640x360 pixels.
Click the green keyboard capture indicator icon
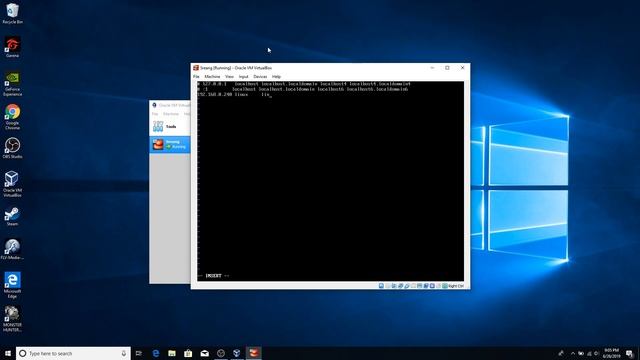445,286
